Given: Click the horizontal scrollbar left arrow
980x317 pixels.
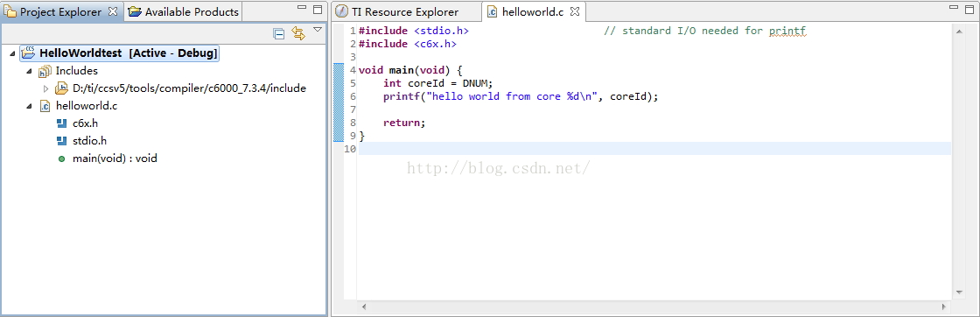Looking at the screenshot, I should (363, 306).
